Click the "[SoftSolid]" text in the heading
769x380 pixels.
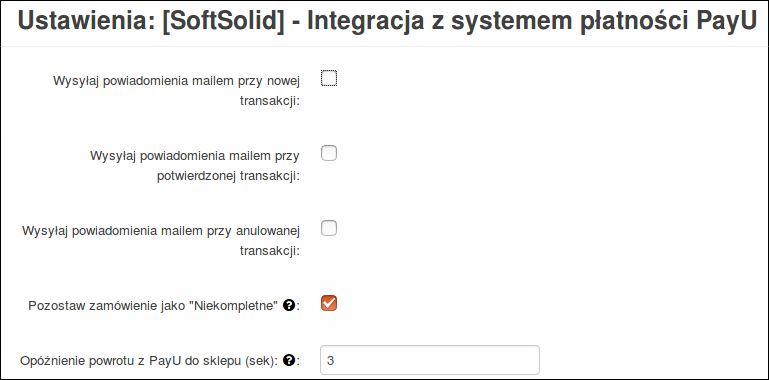(x=223, y=24)
